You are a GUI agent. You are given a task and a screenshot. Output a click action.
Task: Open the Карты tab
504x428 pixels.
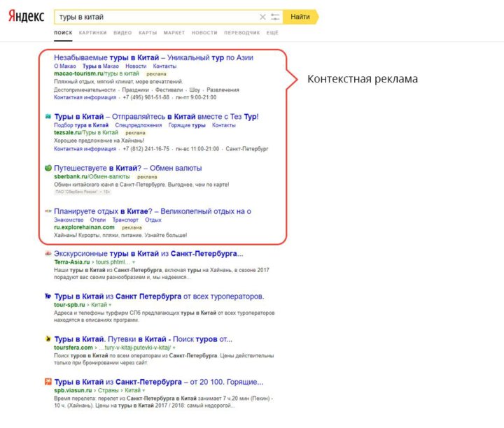tap(147, 33)
